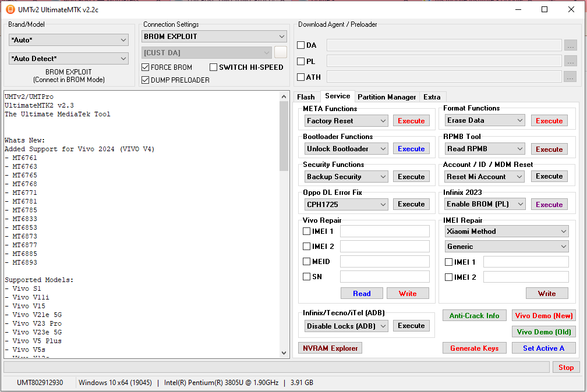Click Anti-Crack Info button
Screen dimensions: 587x392
tap(474, 316)
